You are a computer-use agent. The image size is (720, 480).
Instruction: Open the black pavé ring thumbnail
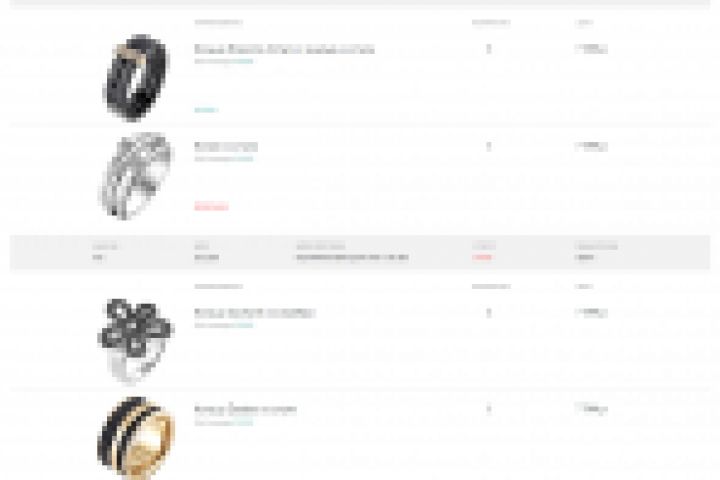click(136, 77)
